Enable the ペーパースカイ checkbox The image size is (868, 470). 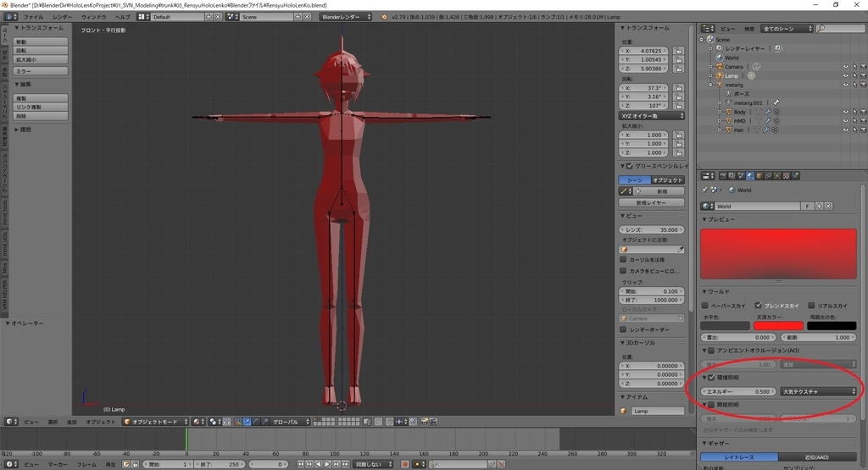point(706,305)
